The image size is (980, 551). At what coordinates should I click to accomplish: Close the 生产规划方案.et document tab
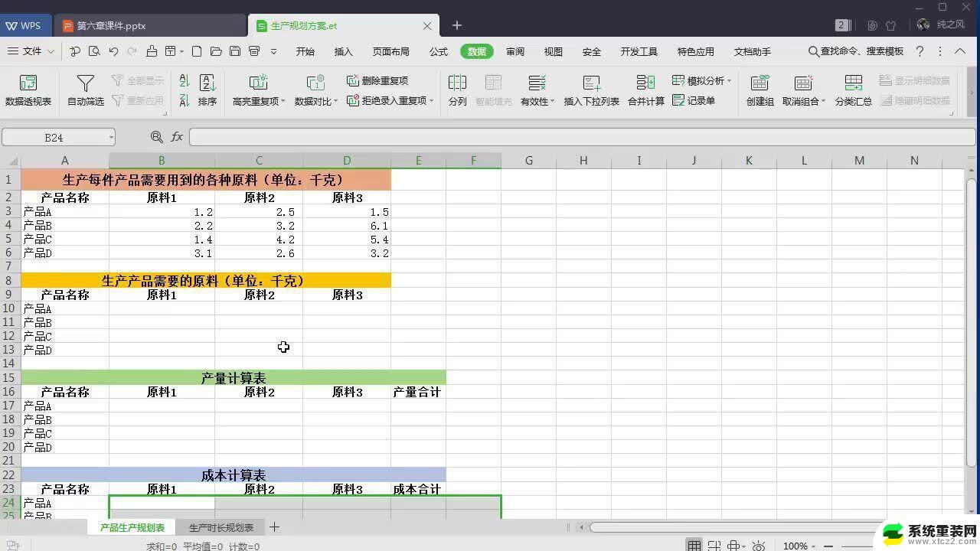[x=427, y=25]
